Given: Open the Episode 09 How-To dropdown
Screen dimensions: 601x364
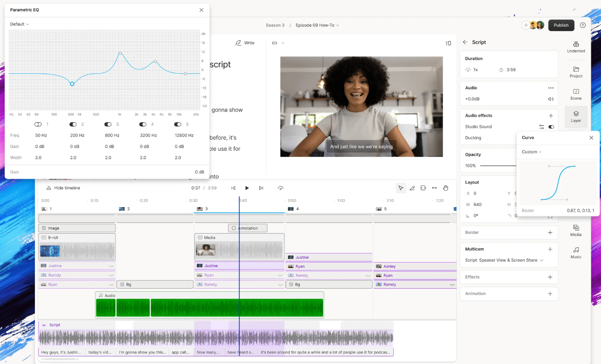Looking at the screenshot, I should tap(317, 25).
